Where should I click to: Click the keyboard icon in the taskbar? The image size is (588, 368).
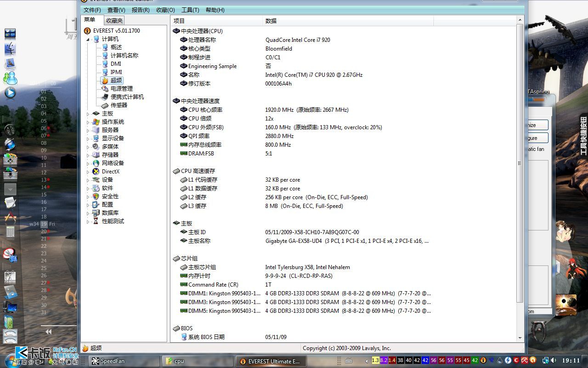coord(349,361)
